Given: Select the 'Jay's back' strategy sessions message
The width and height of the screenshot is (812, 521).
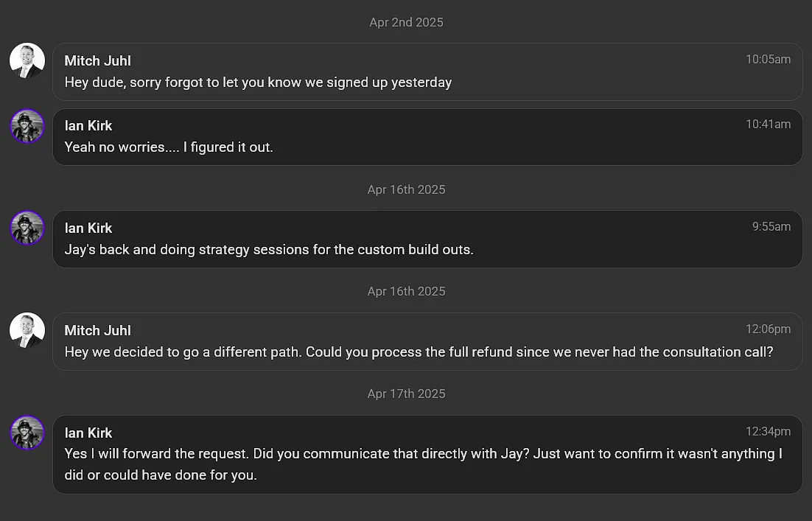Looking at the screenshot, I should point(427,239).
